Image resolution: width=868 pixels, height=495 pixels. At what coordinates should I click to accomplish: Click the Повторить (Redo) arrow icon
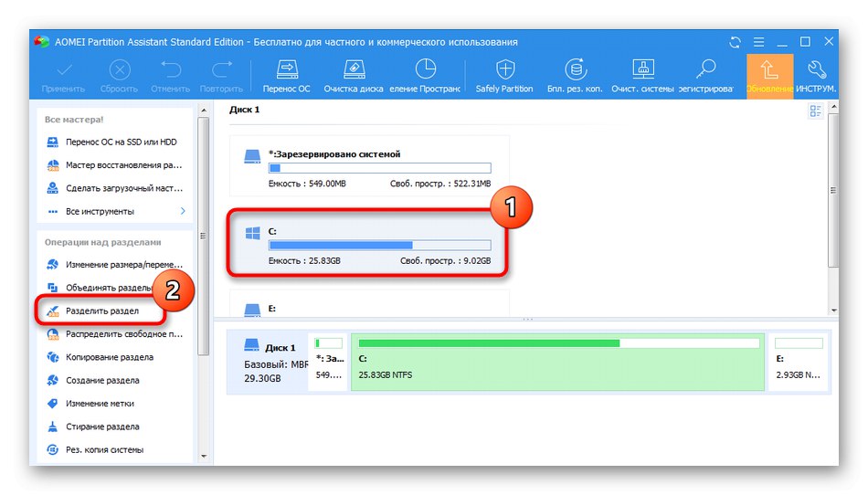pos(221,69)
